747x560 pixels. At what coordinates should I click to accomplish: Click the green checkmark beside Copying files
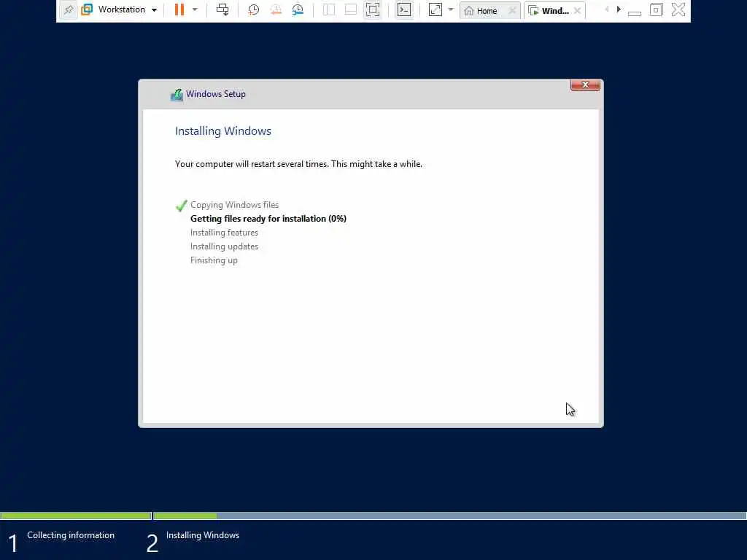[x=182, y=206]
